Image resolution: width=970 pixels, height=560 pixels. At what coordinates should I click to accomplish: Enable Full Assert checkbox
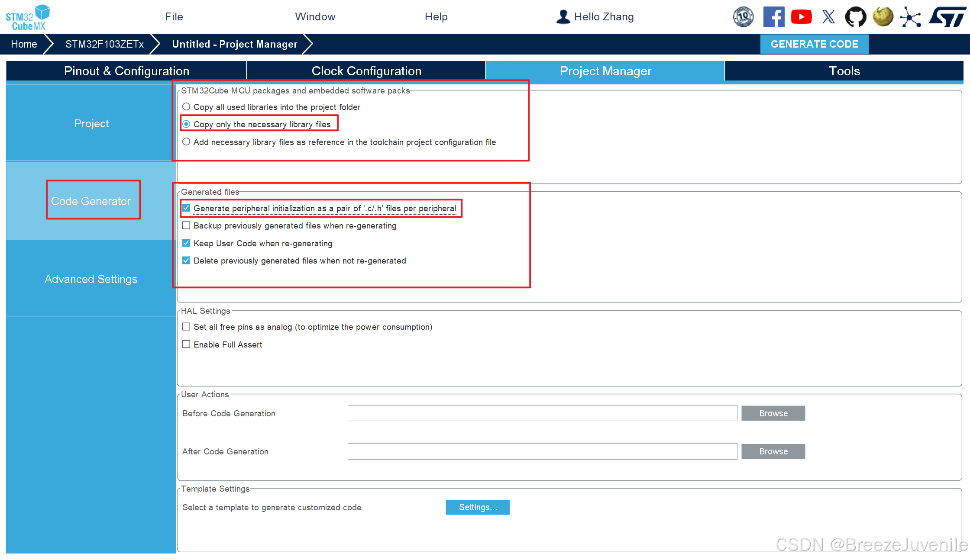[x=186, y=344]
